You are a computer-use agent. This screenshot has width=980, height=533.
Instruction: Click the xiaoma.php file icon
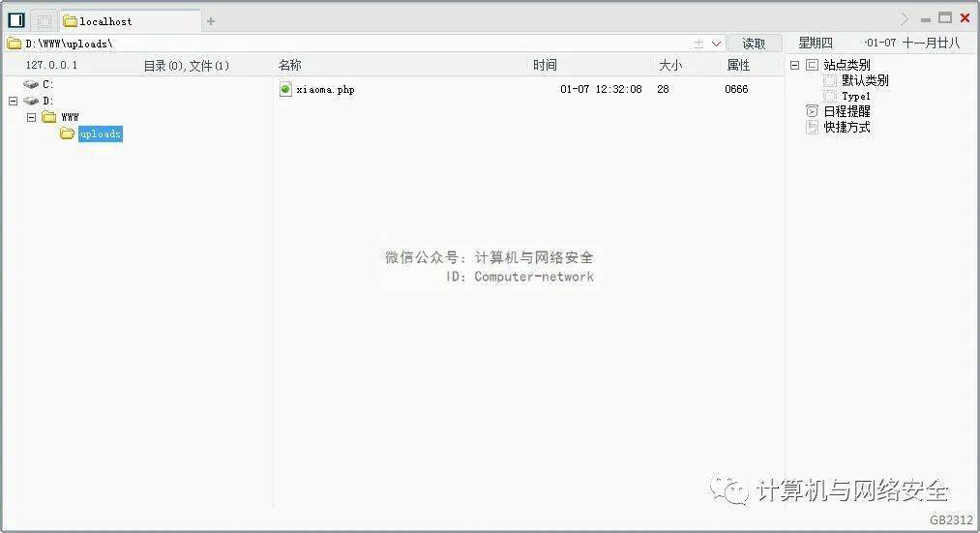[285, 89]
